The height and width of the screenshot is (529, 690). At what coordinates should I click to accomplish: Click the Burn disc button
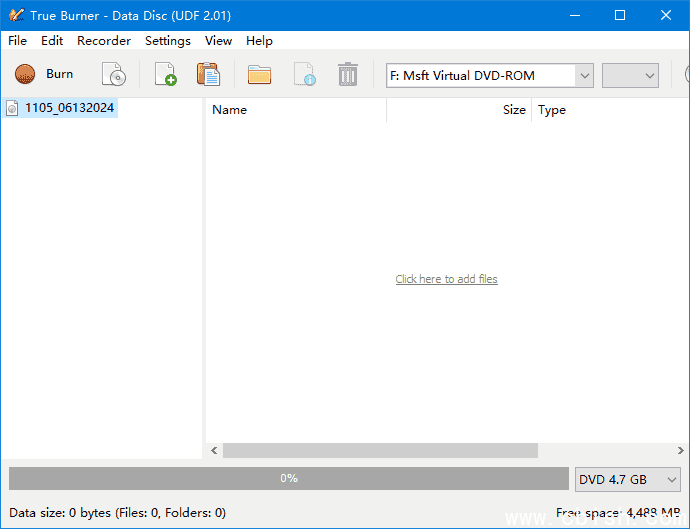45,74
